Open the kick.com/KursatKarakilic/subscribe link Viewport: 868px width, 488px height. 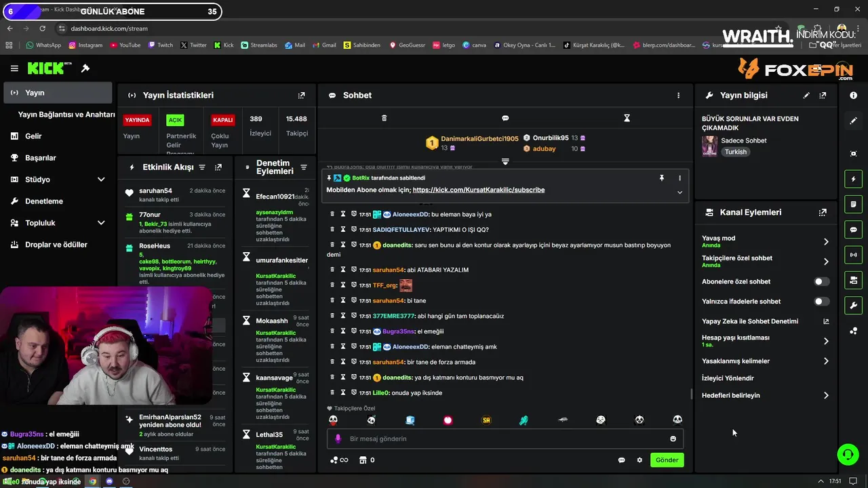[478, 190]
